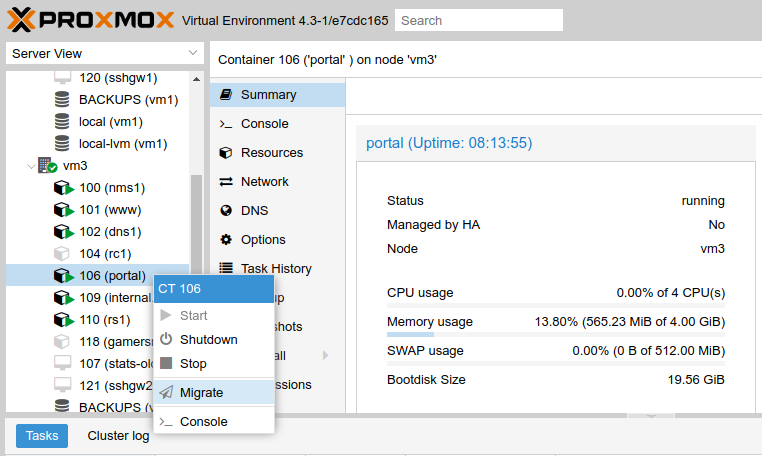Click the Migrate paper plane icon
This screenshot has width=762, height=456.
[166, 392]
